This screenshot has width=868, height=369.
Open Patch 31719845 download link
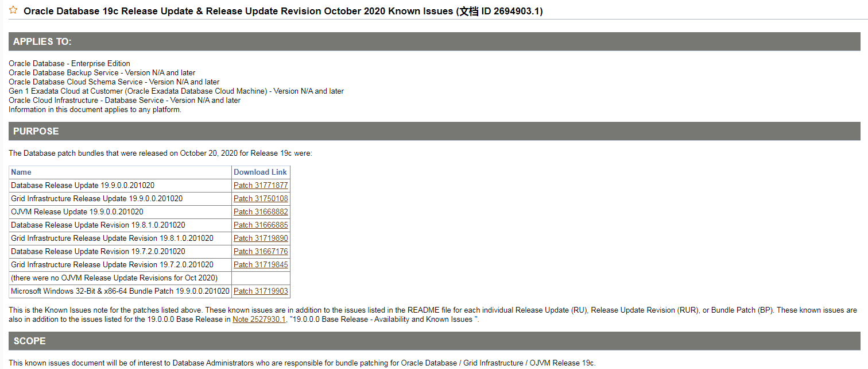pyautogui.click(x=261, y=264)
